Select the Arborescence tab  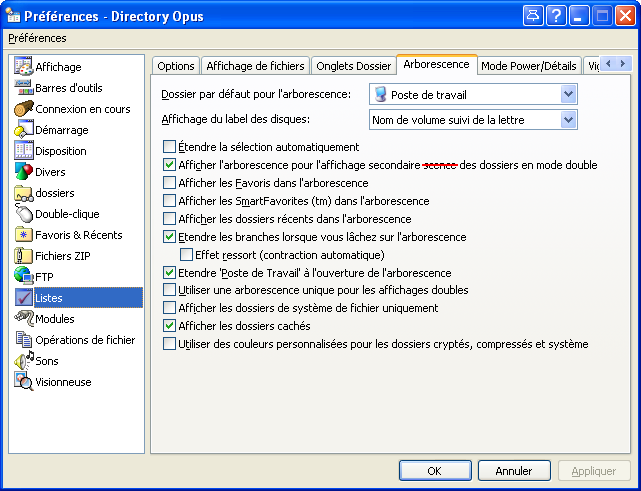coord(436,64)
